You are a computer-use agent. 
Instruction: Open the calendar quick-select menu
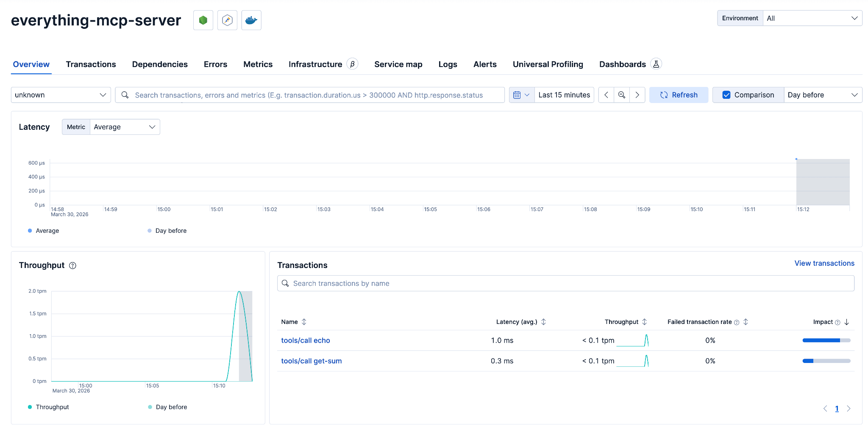pyautogui.click(x=522, y=95)
